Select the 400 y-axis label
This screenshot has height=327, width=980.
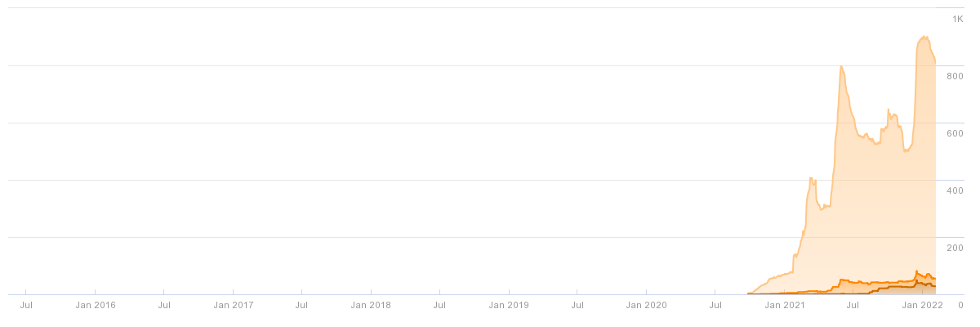[955, 190]
